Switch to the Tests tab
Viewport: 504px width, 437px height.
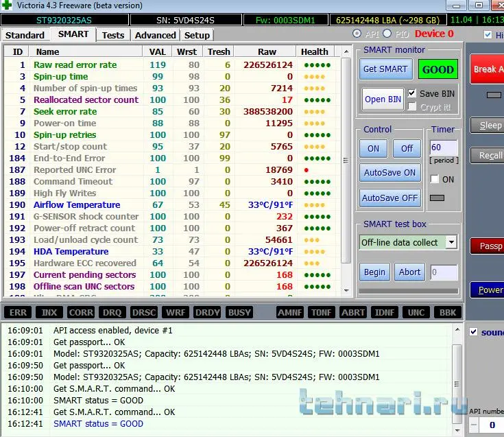tap(113, 35)
